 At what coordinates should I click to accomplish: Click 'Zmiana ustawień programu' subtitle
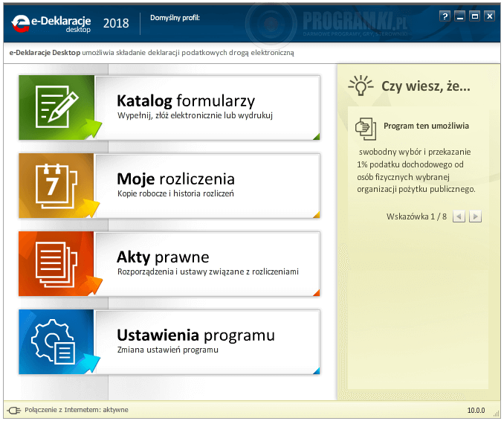point(167,350)
